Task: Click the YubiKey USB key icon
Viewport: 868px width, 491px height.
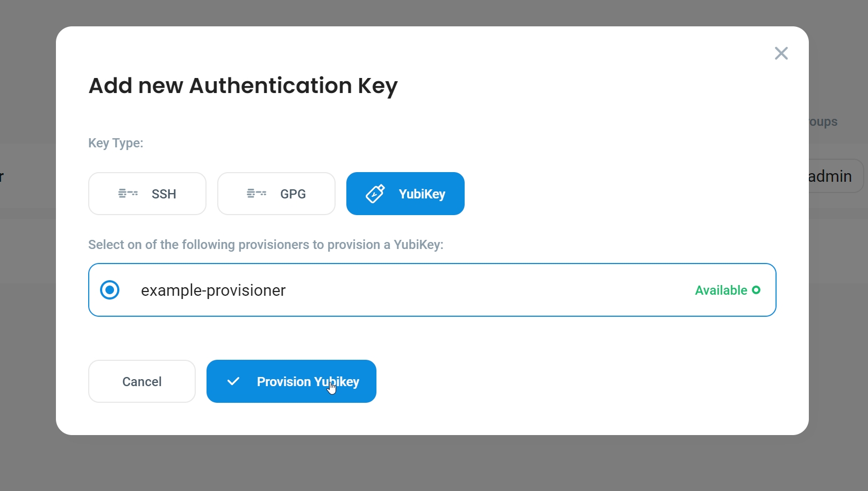Action: 375,194
